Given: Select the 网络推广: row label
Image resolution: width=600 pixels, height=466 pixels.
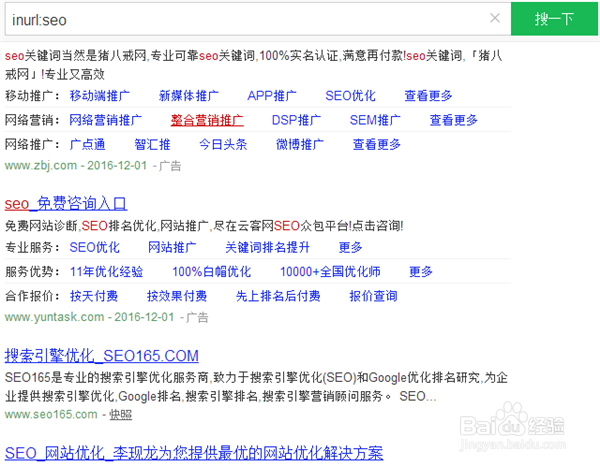Looking at the screenshot, I should click(33, 145).
